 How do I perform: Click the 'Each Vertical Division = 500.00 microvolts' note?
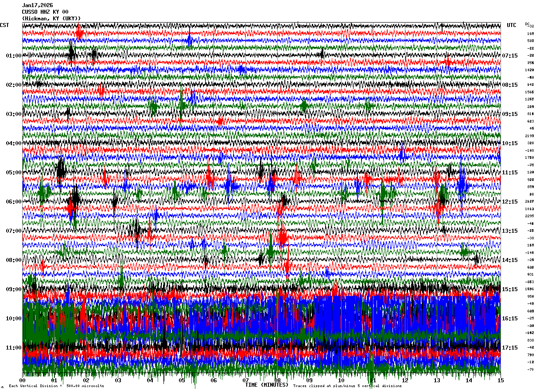57,386
